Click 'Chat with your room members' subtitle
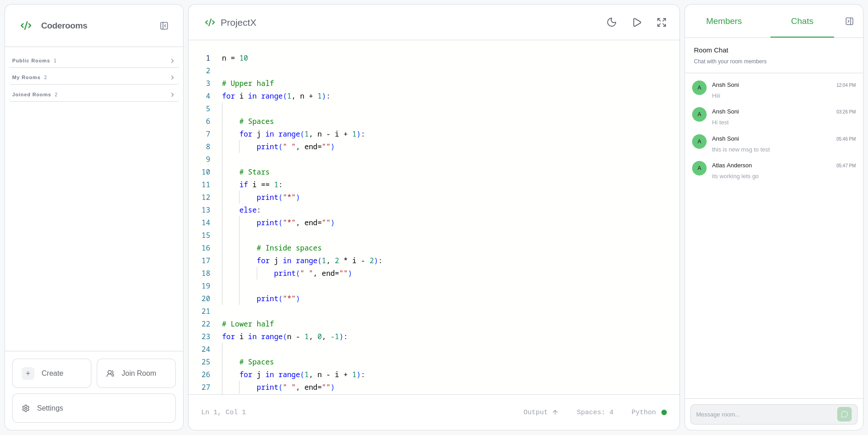868x435 pixels. click(730, 61)
